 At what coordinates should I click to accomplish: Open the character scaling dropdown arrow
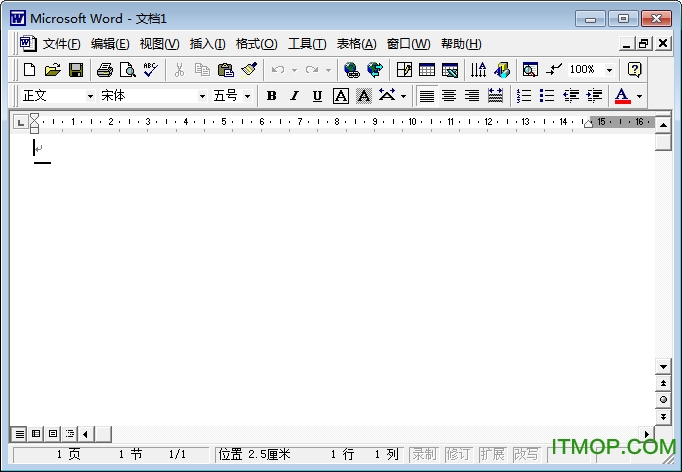[404, 96]
